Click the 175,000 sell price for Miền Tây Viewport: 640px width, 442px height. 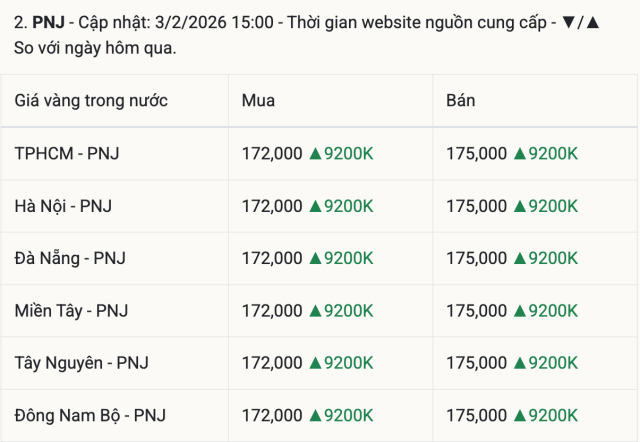coord(476,310)
